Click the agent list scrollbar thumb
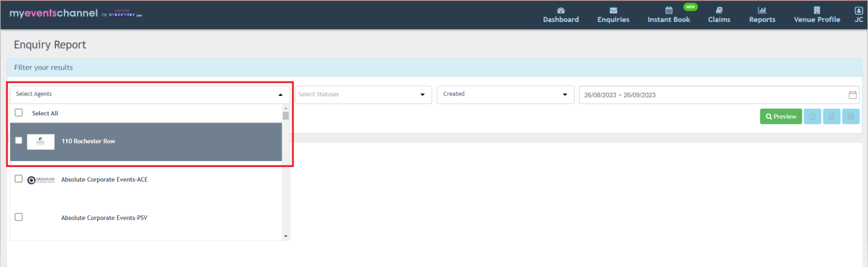The width and height of the screenshot is (868, 267). 286,116
